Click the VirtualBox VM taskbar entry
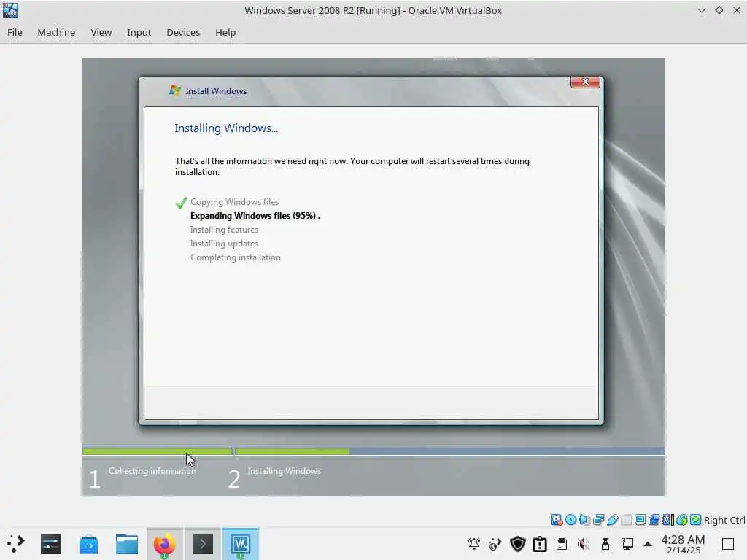The image size is (747, 560). 241,544
